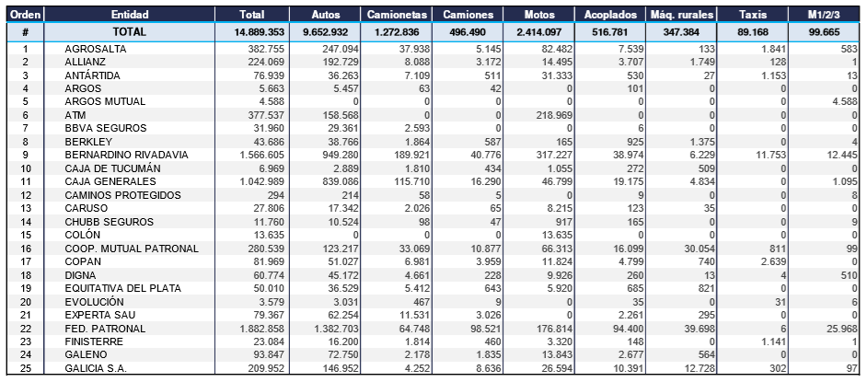This screenshot has height=382, width=868.
Task: Click the TOTAL summary row label
Action: click(x=130, y=31)
